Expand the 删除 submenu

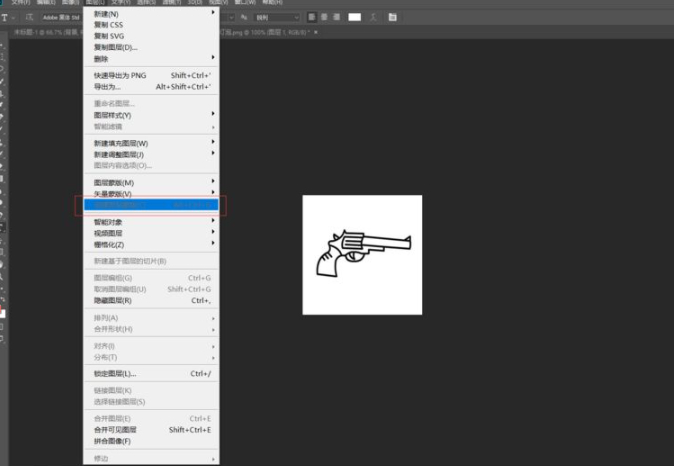[151, 58]
